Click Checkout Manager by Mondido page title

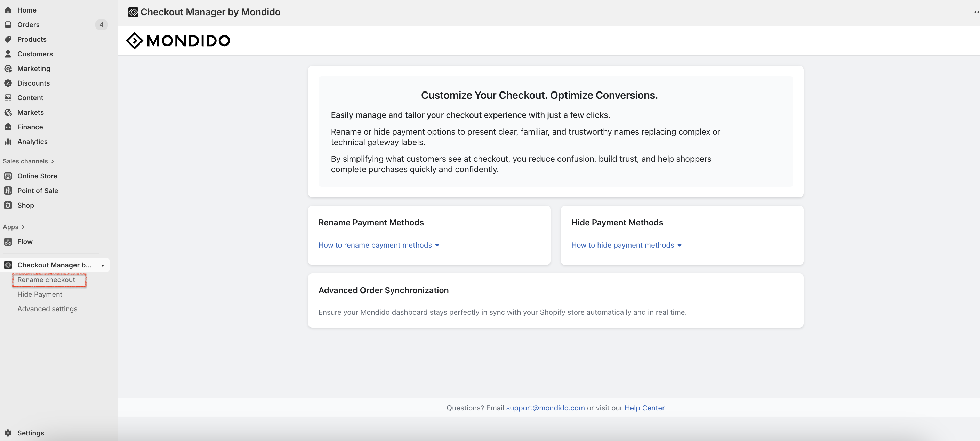point(210,12)
